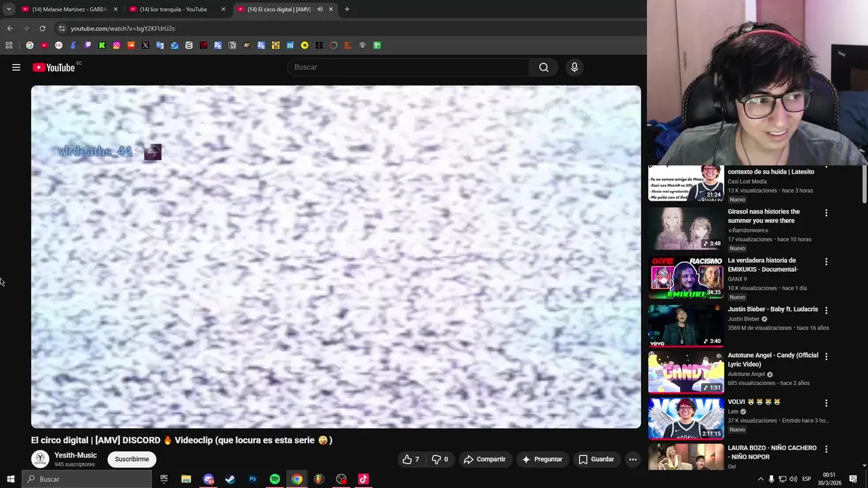The image size is (868, 488).
Task: Open the YouTube hamburger guide menu
Action: point(16,67)
